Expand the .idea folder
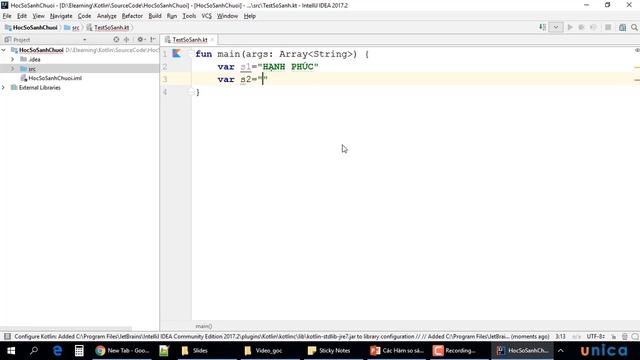 13,59
